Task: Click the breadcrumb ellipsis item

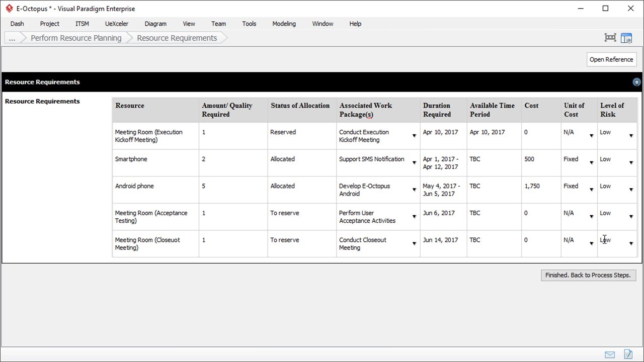Action: (x=12, y=38)
